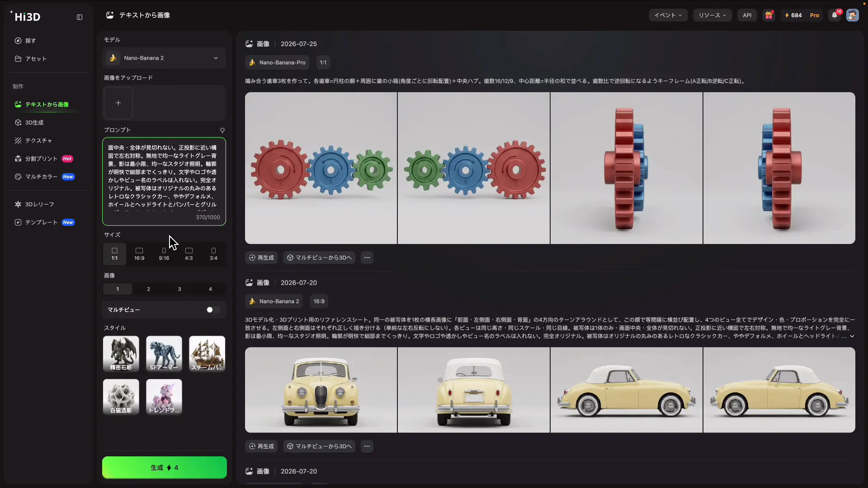
Task: Set image count to 2
Action: pyautogui.click(x=148, y=289)
